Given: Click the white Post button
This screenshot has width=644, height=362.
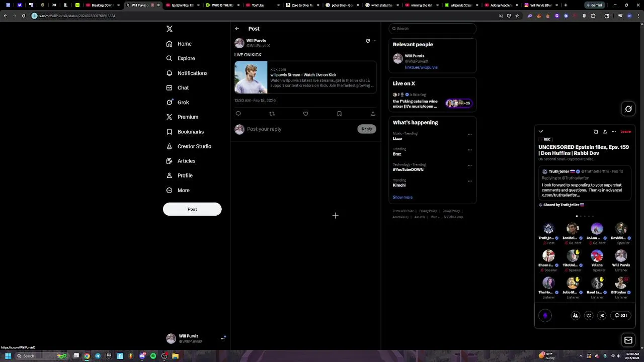Looking at the screenshot, I should (192, 209).
